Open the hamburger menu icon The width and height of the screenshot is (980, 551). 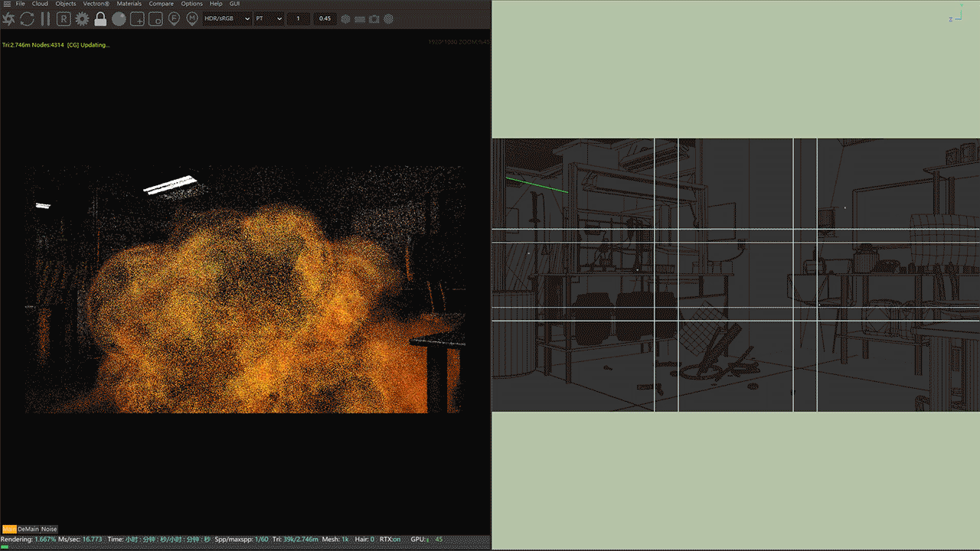tap(6, 4)
